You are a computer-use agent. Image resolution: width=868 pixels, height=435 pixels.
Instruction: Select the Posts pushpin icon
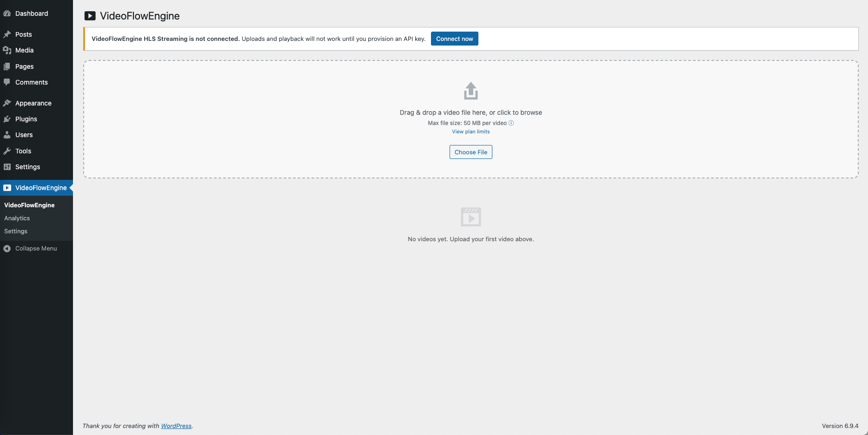click(x=7, y=34)
